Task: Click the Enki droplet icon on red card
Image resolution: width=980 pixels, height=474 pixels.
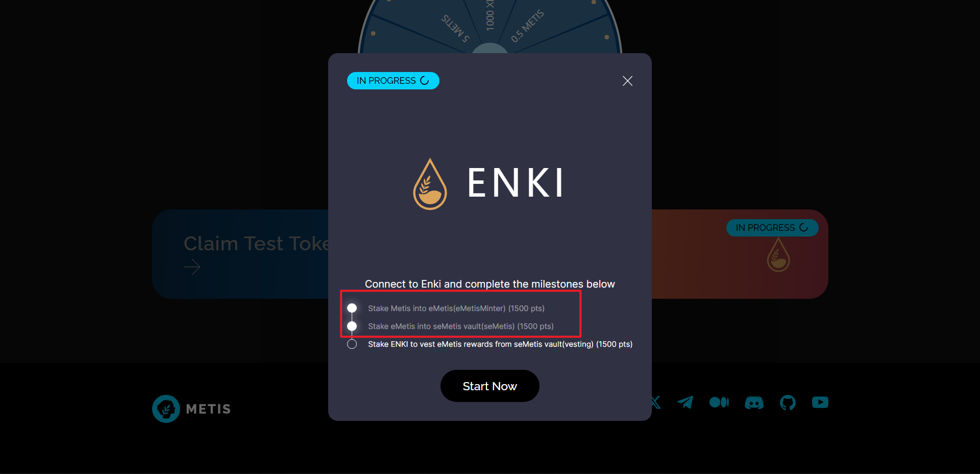Action: click(x=778, y=254)
